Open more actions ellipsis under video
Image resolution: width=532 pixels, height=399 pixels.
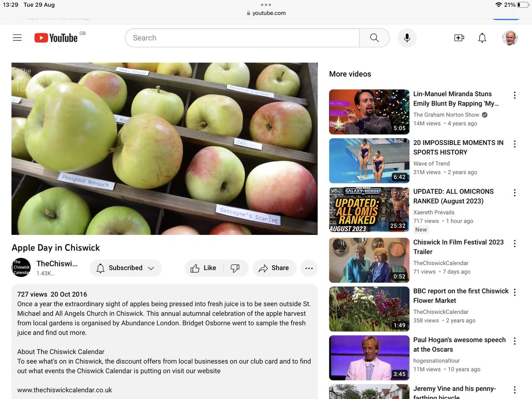309,268
